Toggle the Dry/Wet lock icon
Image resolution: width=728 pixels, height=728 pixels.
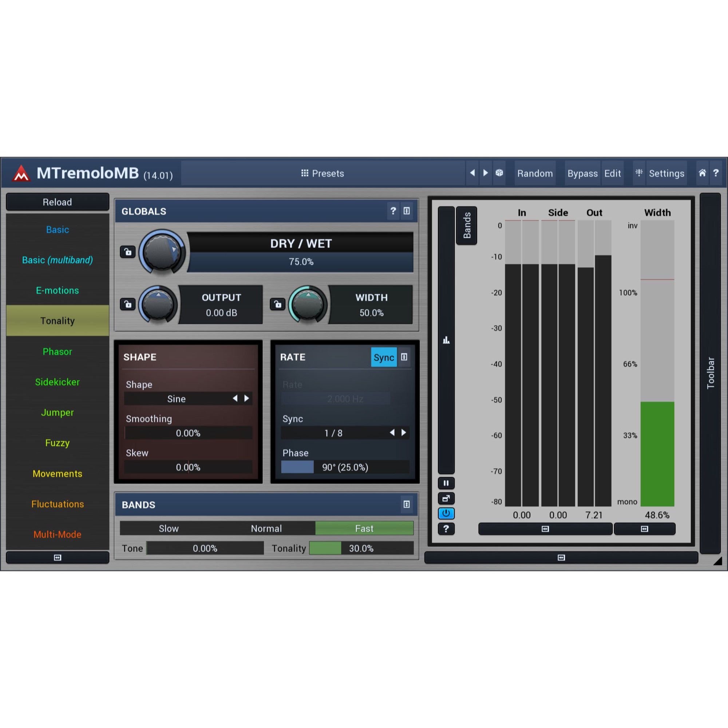[x=128, y=252]
